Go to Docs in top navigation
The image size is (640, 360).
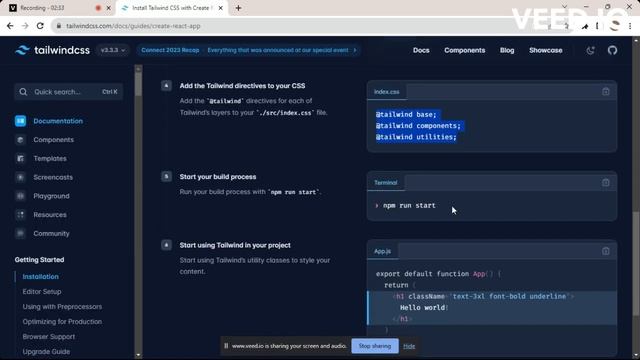(421, 50)
